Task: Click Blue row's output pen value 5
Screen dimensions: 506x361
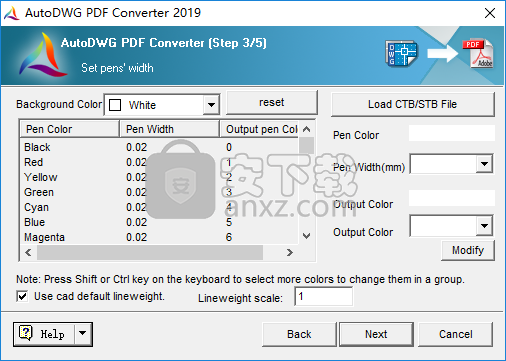Action: [229, 222]
